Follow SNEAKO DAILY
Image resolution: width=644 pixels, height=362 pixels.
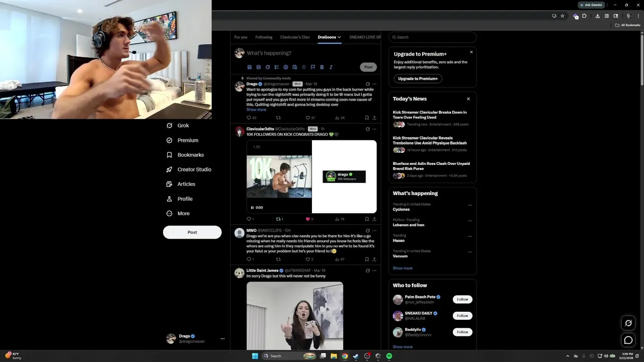[x=462, y=316]
